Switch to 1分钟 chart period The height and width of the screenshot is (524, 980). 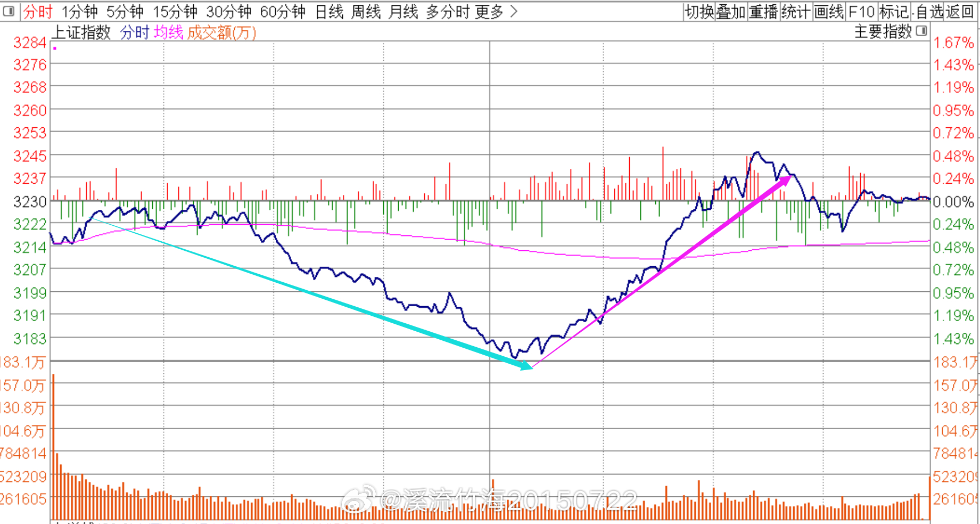coord(80,11)
